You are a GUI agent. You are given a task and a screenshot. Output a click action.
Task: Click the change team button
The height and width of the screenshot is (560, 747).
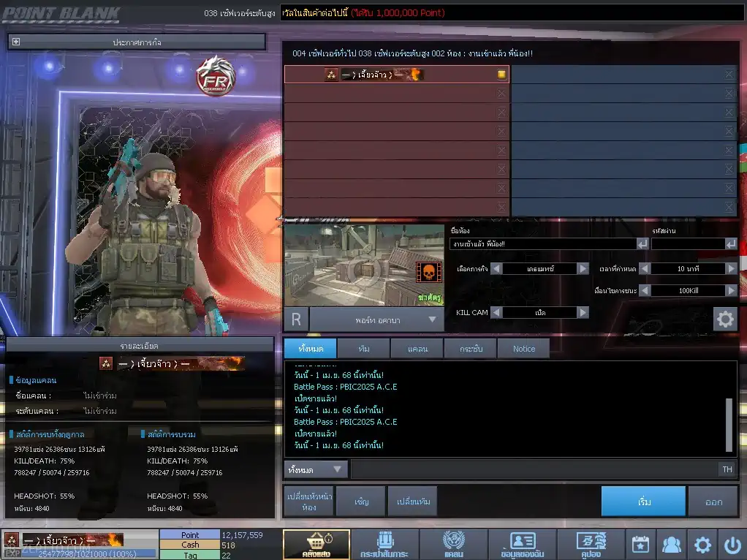tap(412, 502)
